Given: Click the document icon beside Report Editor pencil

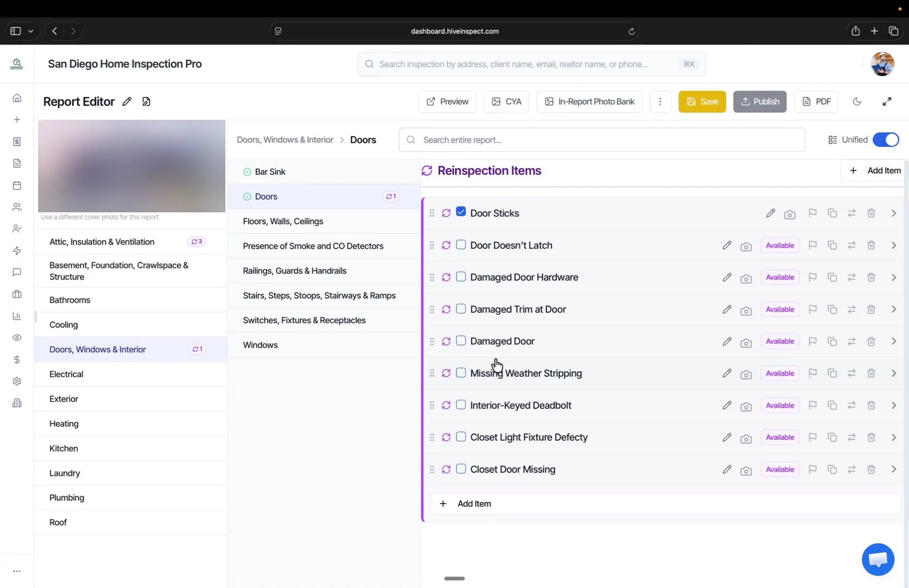Looking at the screenshot, I should (146, 102).
